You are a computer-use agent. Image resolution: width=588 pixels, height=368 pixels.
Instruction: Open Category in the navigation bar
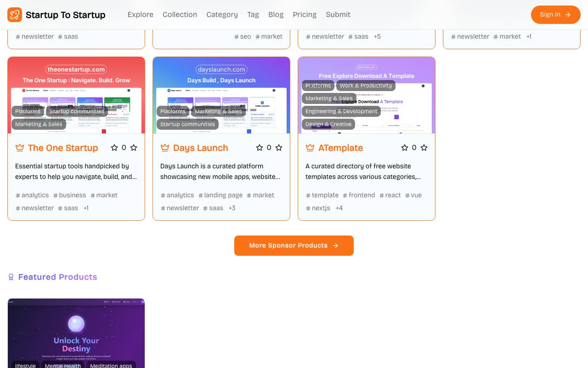click(222, 15)
